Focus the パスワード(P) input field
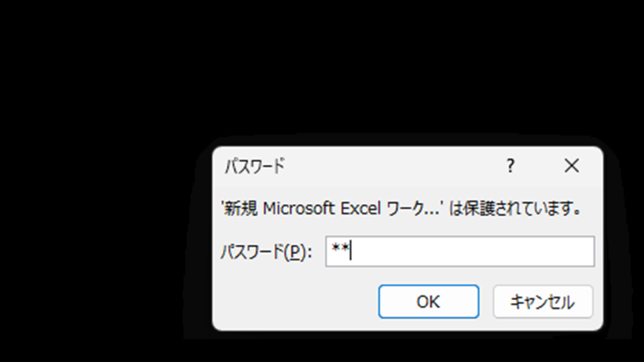The width and height of the screenshot is (644, 362). 460,251
